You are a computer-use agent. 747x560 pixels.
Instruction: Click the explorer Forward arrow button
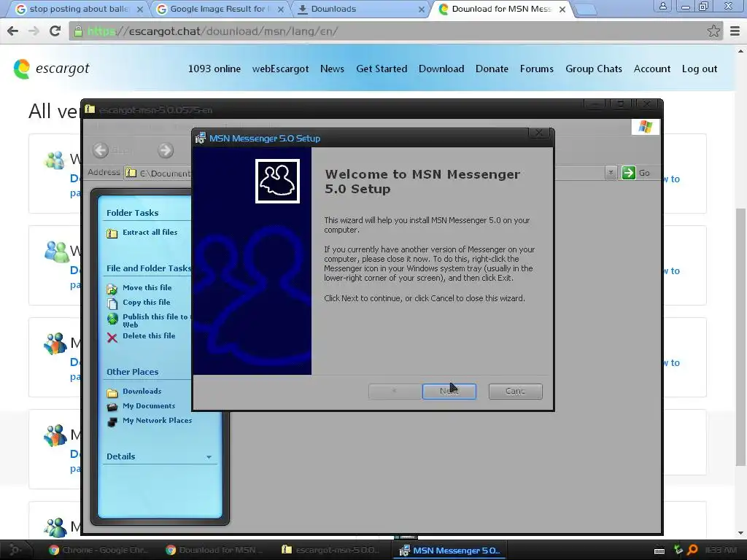(x=166, y=150)
